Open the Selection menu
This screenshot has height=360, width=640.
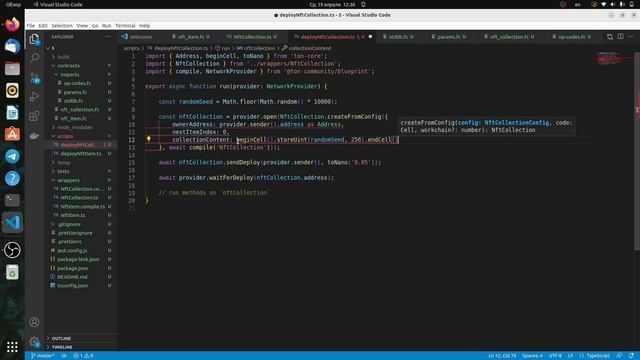(x=62, y=25)
